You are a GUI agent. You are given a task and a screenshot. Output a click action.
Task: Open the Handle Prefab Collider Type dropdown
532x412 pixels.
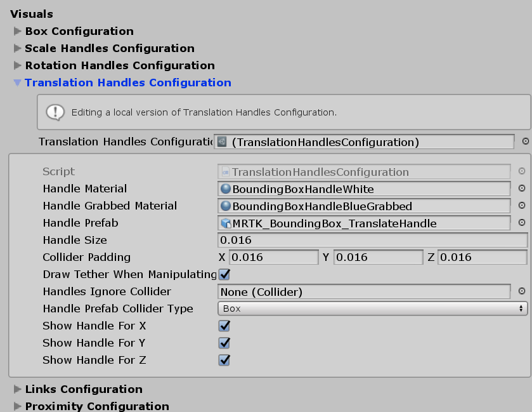coord(372,309)
